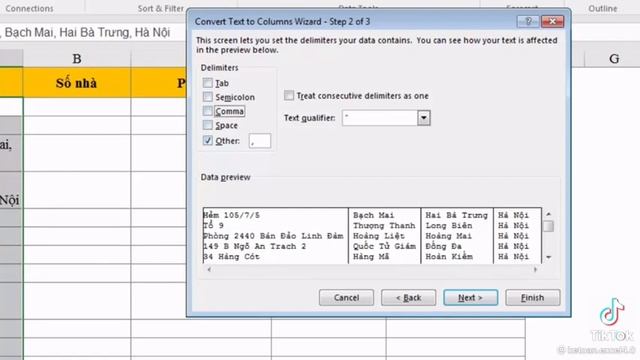640x360 pixels.
Task: Check the Semicolon delimiter option
Action: click(208, 97)
